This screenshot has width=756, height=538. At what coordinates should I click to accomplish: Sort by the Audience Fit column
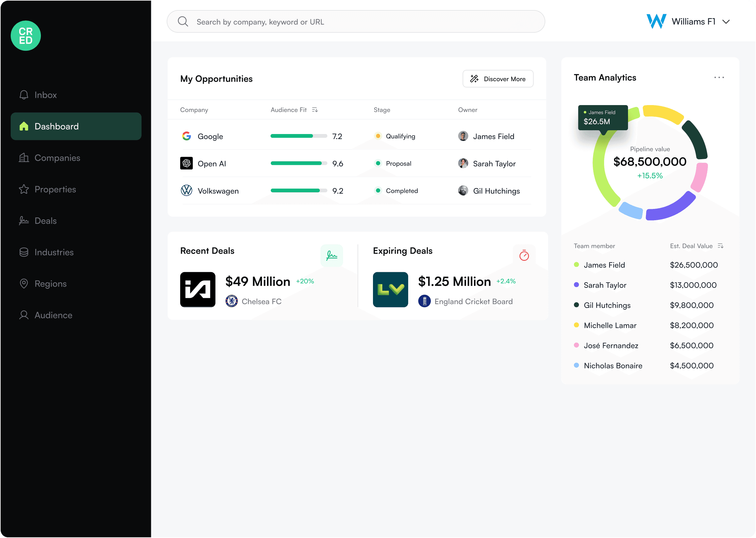coord(315,110)
